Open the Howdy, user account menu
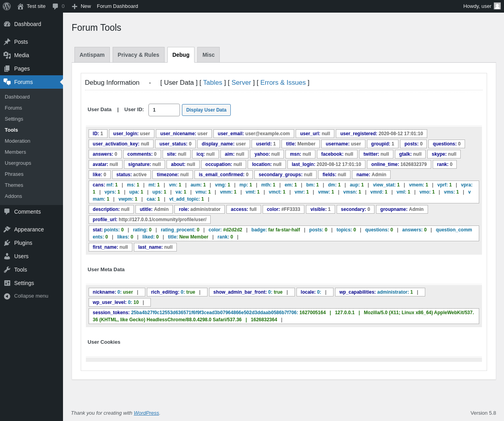Image resolution: width=504 pixels, height=421 pixels. [x=477, y=6]
